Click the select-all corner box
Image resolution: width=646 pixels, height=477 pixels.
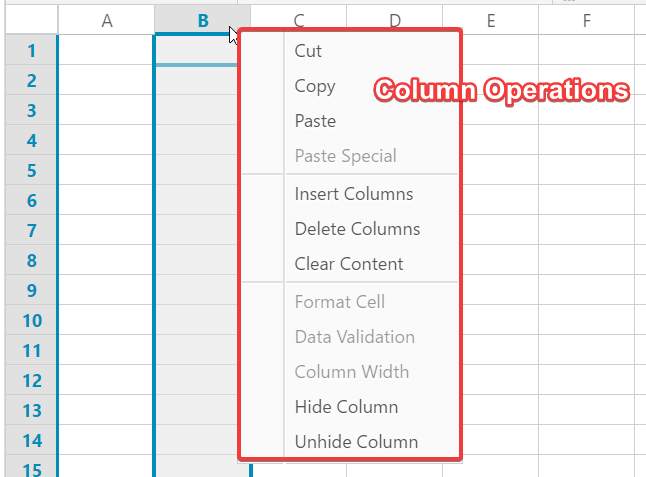tap(29, 19)
